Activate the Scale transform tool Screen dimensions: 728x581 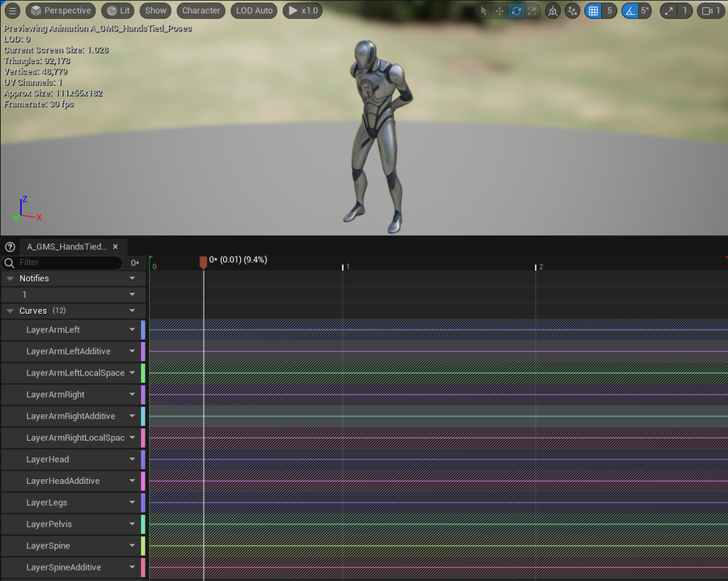tap(532, 11)
